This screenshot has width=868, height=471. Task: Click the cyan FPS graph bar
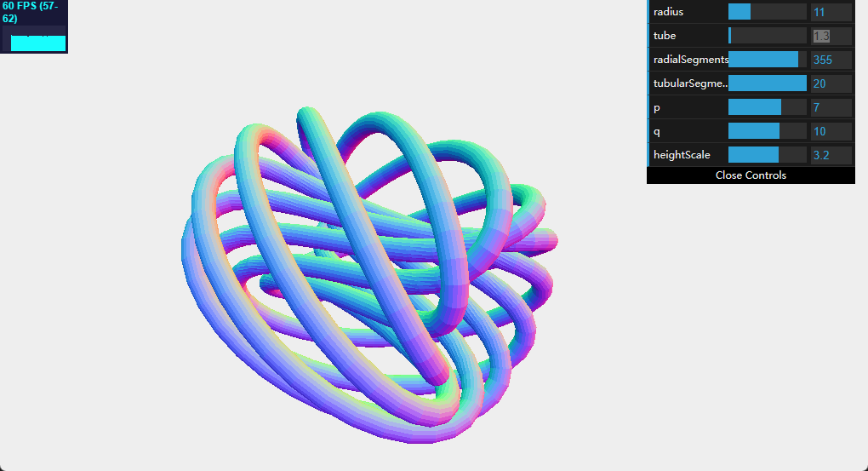point(38,43)
